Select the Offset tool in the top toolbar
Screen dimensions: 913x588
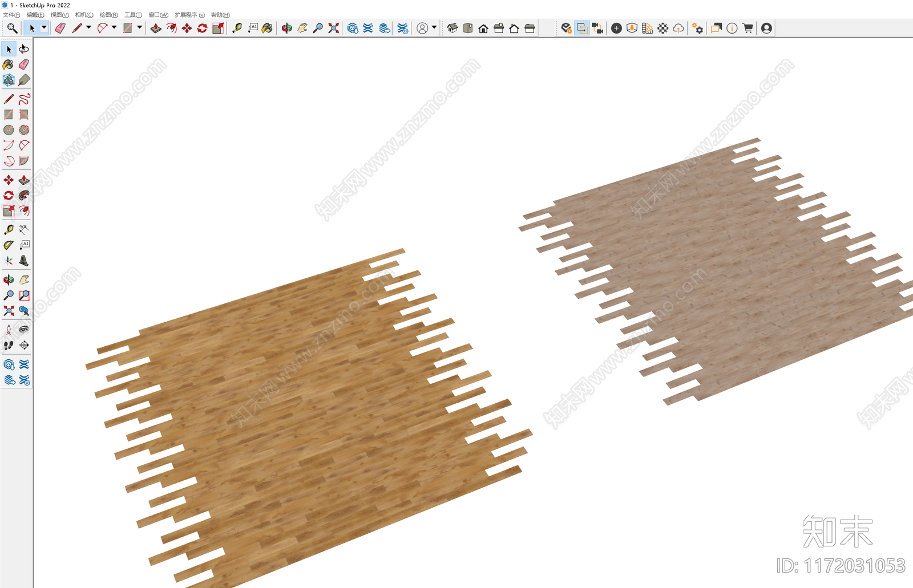171,28
